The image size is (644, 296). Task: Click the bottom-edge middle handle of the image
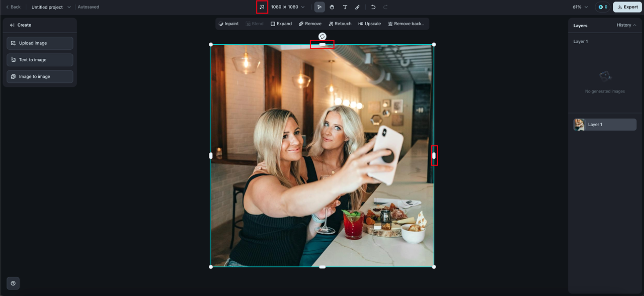click(323, 267)
